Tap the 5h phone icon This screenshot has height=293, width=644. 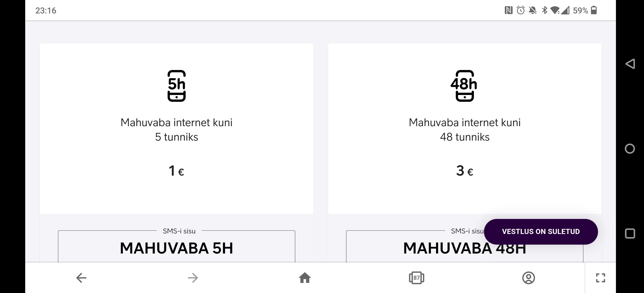176,86
